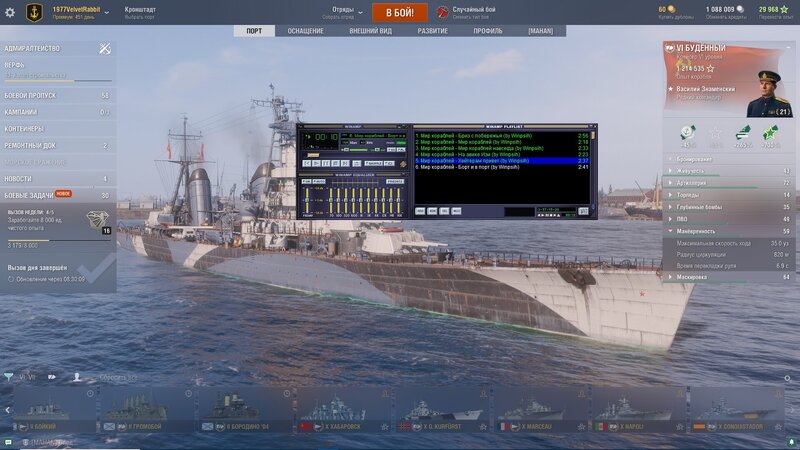800x450 pixels.
Task: Select playlist track 6 Борт и в порт
Action: pos(503,167)
